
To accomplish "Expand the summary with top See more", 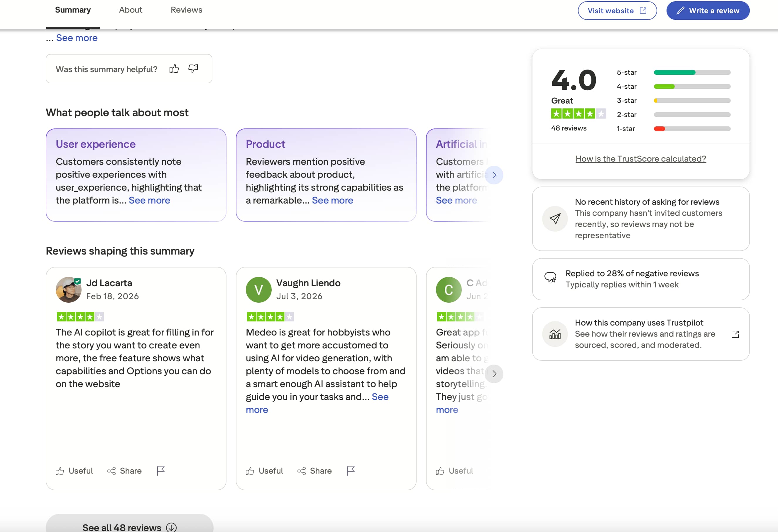I will (77, 38).
